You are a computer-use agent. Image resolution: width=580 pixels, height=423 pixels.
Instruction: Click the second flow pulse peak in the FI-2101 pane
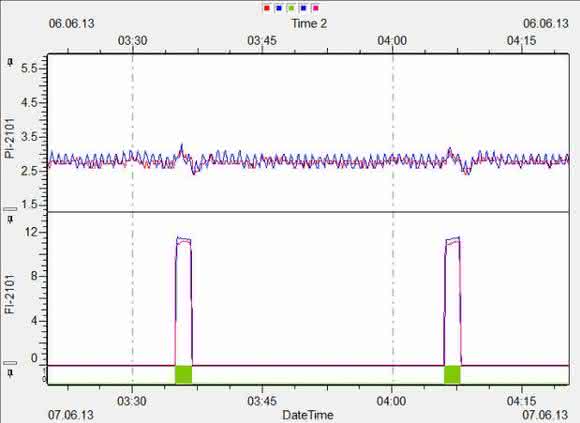coord(453,240)
